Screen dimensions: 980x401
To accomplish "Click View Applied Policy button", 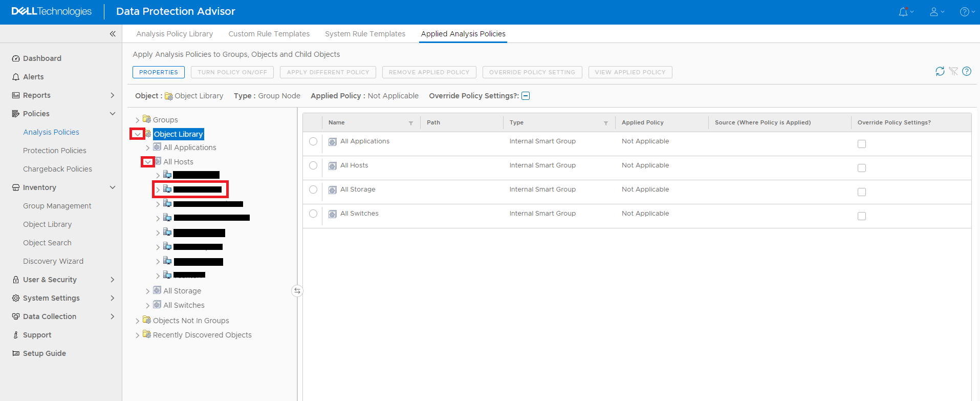I will (x=630, y=72).
